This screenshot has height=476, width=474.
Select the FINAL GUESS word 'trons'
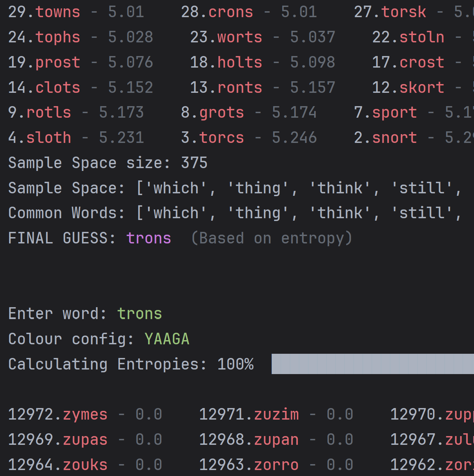(x=148, y=238)
